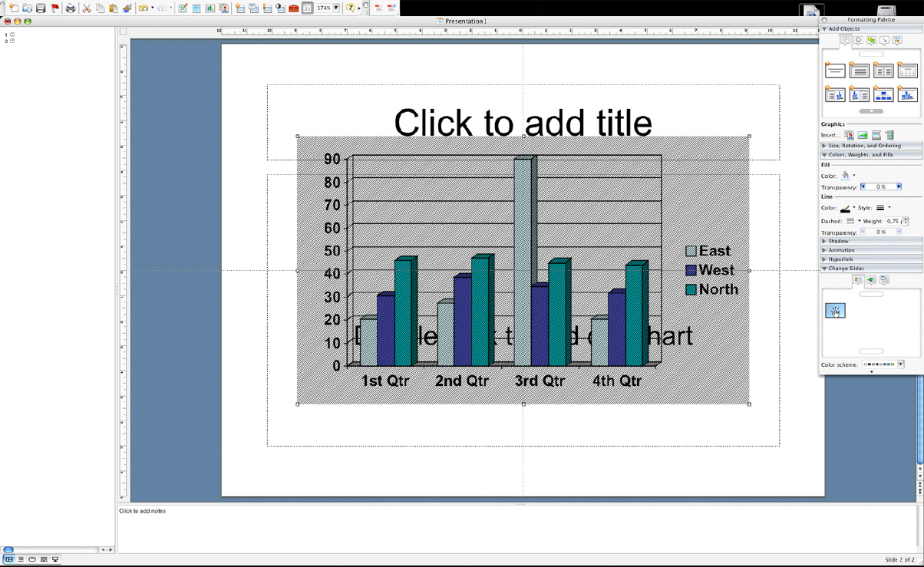Screen dimensions: 924x567
Task: Click the red flag toolbar icon
Action: coord(54,8)
